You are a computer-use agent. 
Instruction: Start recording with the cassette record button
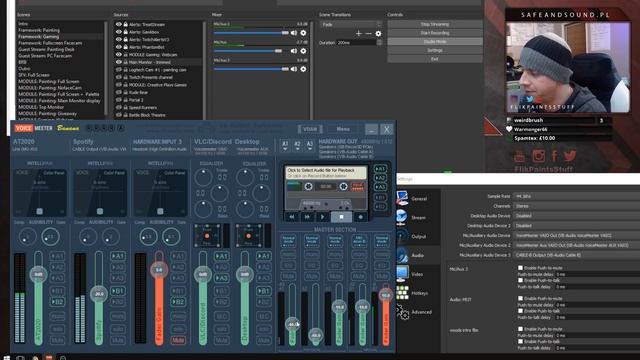(360, 217)
